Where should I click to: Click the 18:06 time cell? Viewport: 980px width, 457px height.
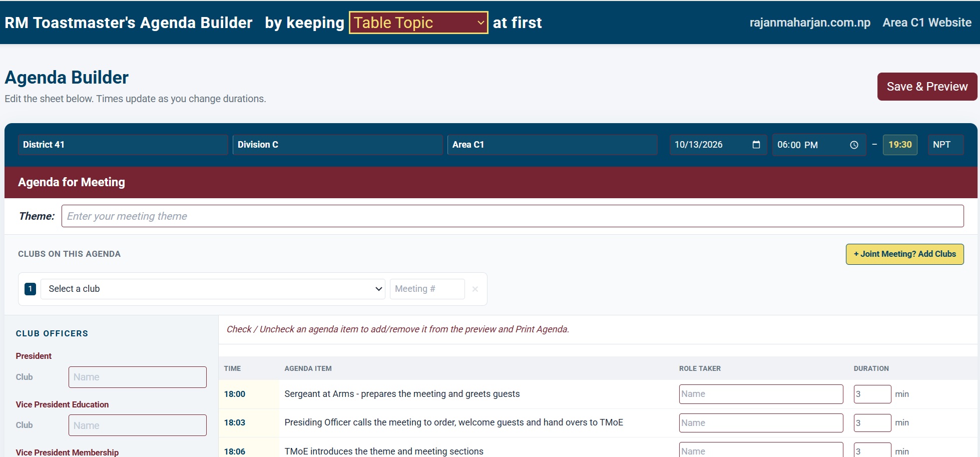[235, 451]
